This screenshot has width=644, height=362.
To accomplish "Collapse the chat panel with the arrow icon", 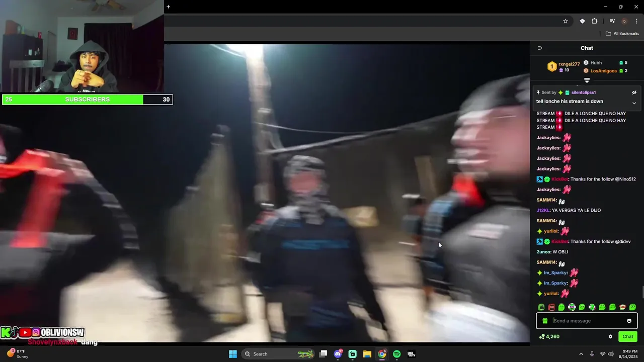I will [x=540, y=48].
